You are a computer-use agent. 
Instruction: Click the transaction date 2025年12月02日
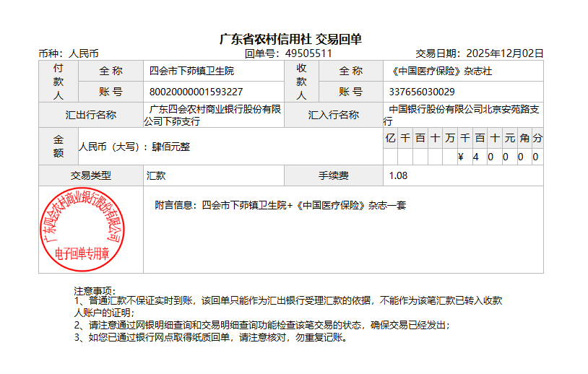pos(504,53)
